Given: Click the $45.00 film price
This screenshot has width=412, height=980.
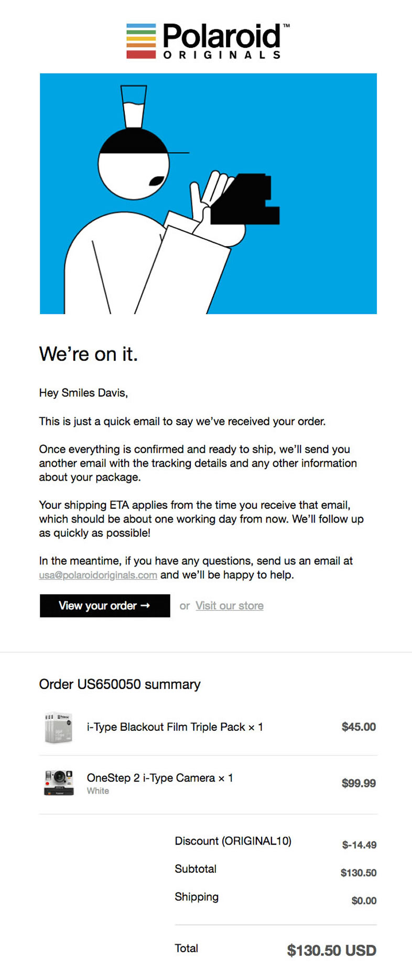Looking at the screenshot, I should coord(359,727).
